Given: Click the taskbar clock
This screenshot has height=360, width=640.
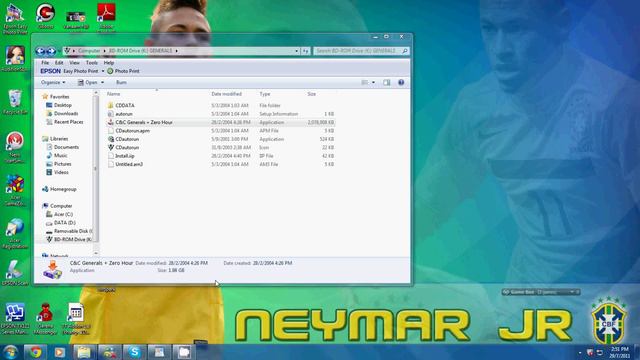Looking at the screenshot, I should tap(620, 352).
